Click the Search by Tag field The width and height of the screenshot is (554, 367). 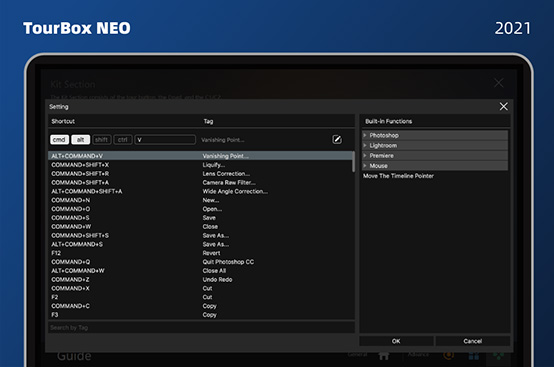(x=201, y=327)
